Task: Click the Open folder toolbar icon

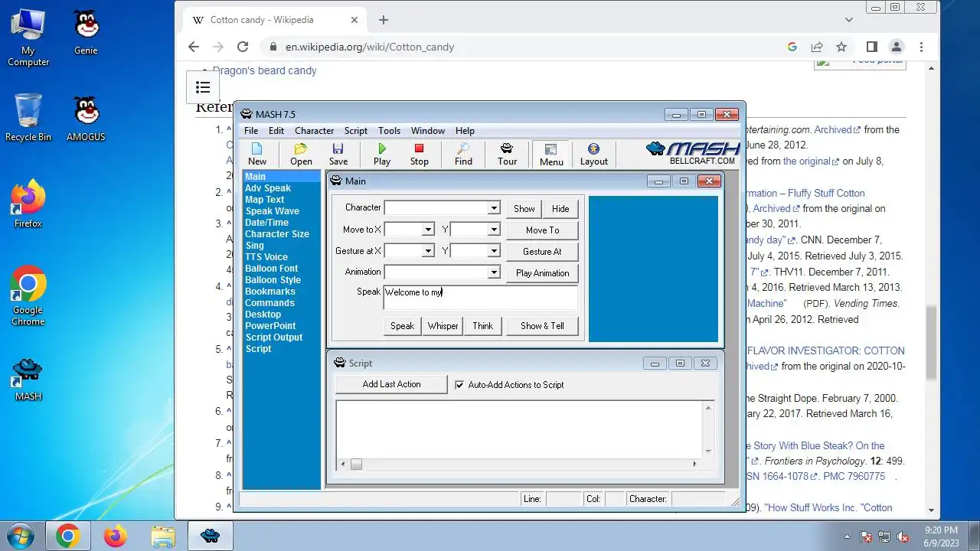Action: click(x=301, y=154)
